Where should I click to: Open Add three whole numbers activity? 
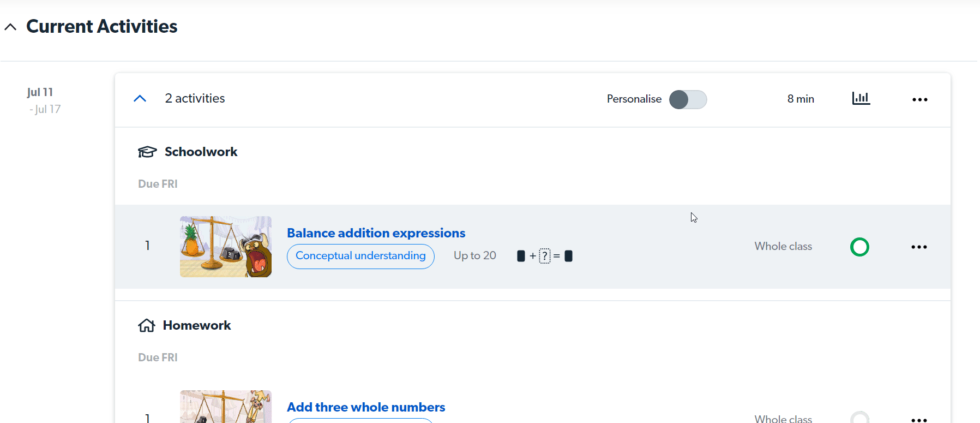pos(366,407)
